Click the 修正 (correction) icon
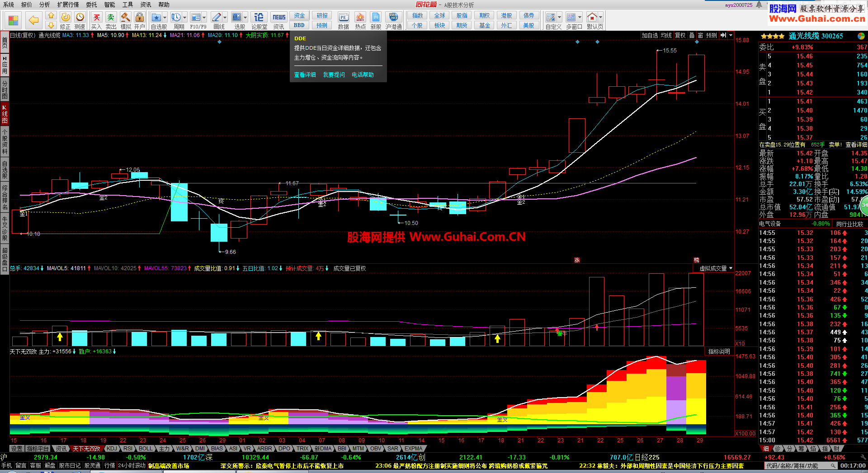868x473 pixels. tap(66, 17)
